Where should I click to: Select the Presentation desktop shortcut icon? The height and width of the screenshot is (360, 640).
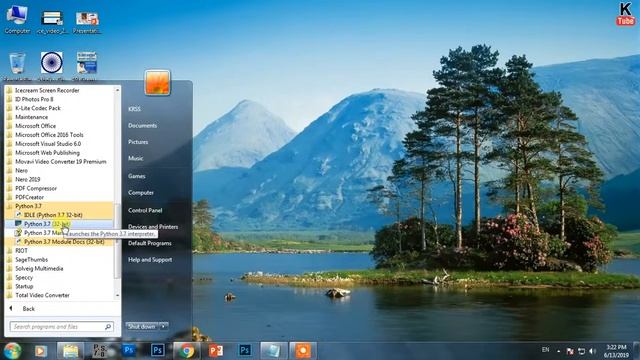click(87, 22)
